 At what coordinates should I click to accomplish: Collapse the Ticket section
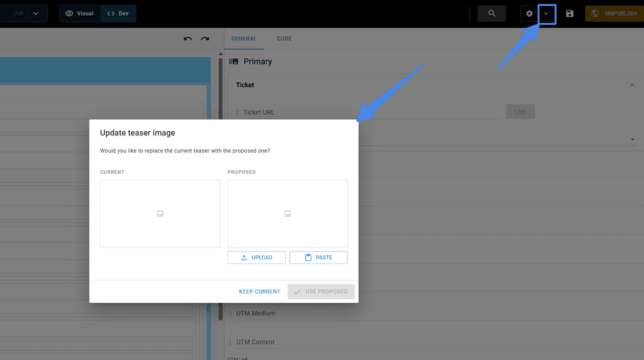click(632, 85)
